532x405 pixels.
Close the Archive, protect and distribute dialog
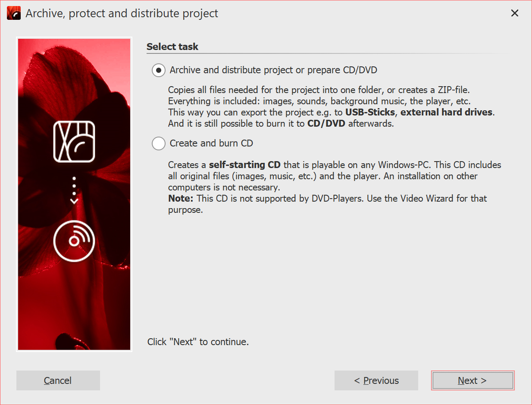pos(514,13)
